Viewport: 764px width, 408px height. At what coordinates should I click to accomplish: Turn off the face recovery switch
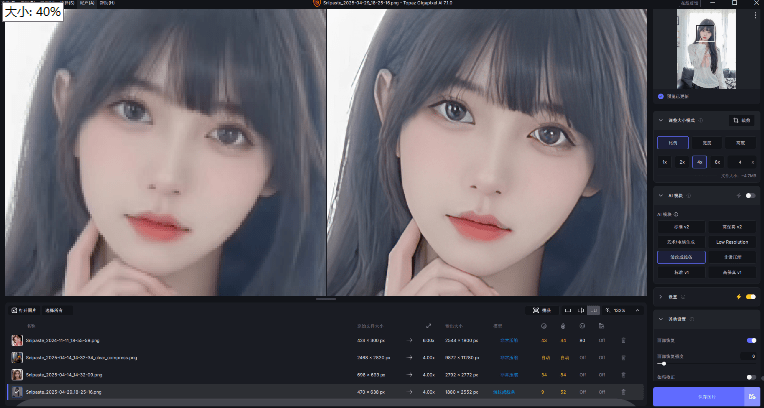pyautogui.click(x=750, y=340)
